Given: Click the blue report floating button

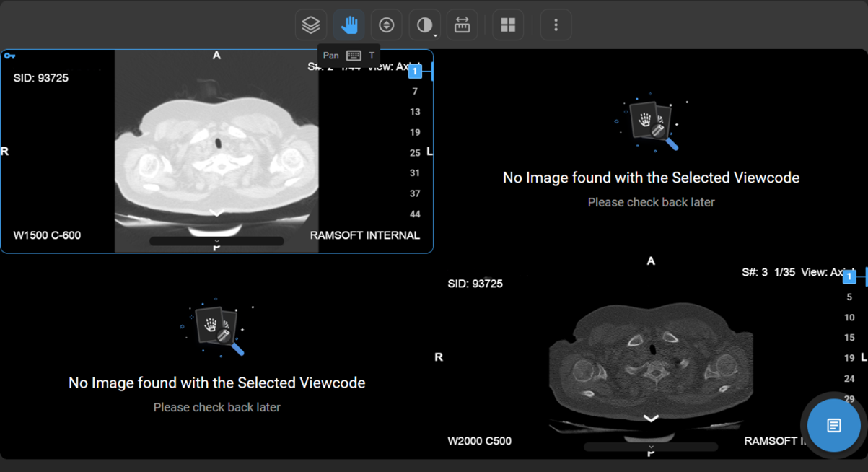Looking at the screenshot, I should [833, 425].
